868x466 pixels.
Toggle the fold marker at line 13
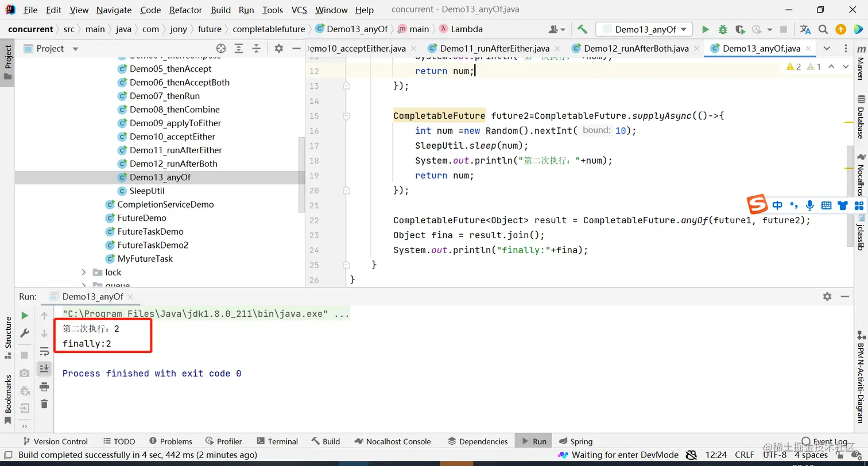[x=346, y=86]
